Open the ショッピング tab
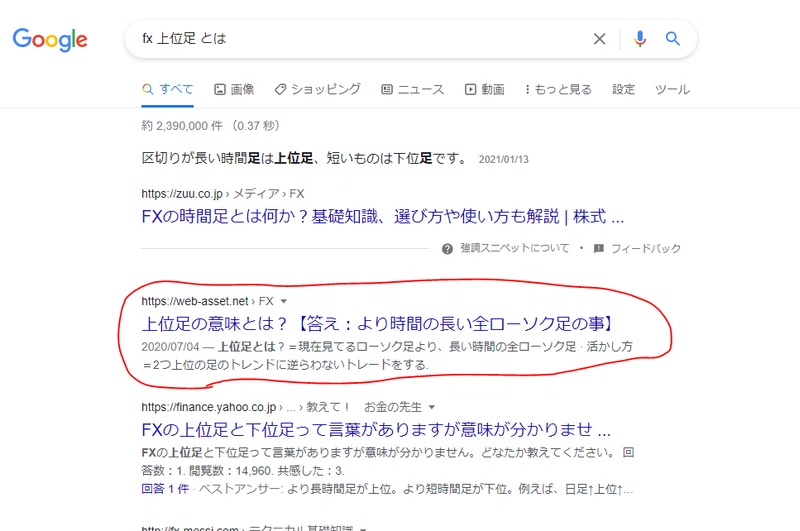Screen dimensions: 800x531 (317, 89)
